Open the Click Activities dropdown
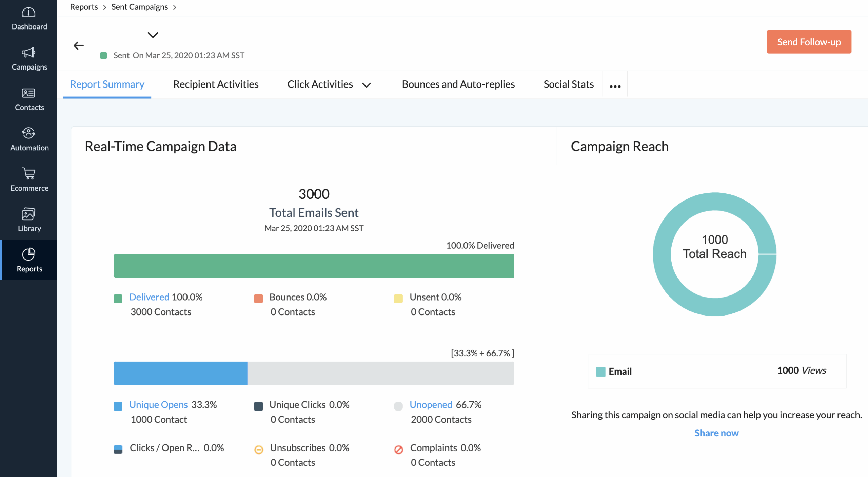The width and height of the screenshot is (868, 477). 367,85
